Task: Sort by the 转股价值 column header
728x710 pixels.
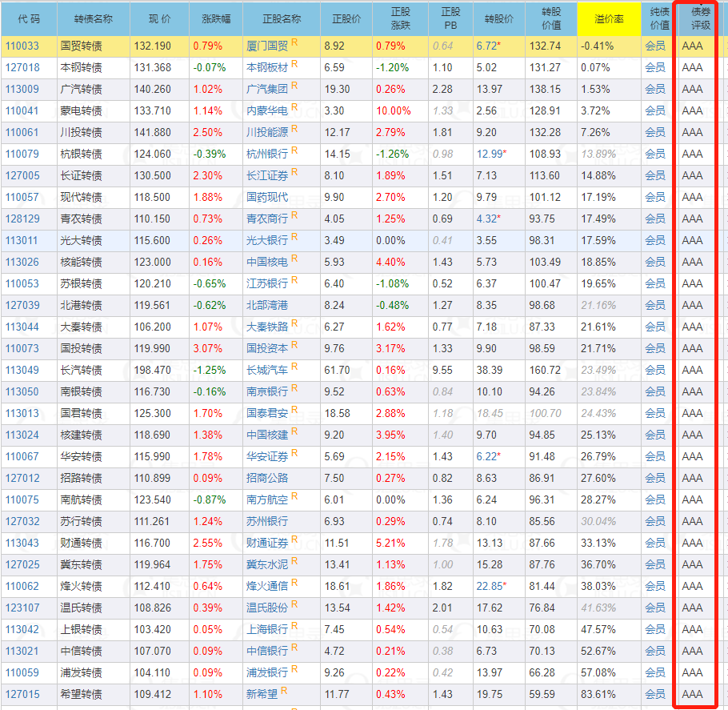Action: point(551,19)
